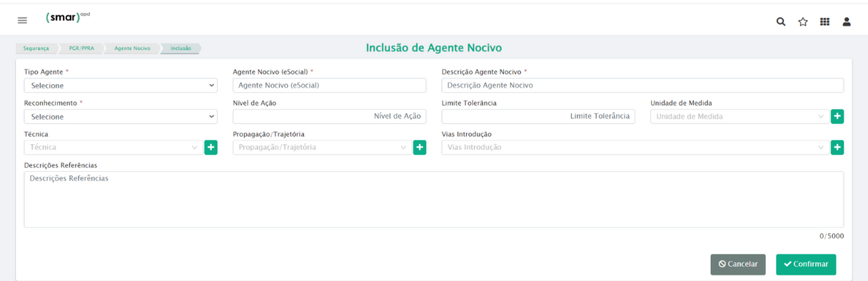
Task: Open the Unidade de Medida dropdown
Action: pyautogui.click(x=740, y=116)
